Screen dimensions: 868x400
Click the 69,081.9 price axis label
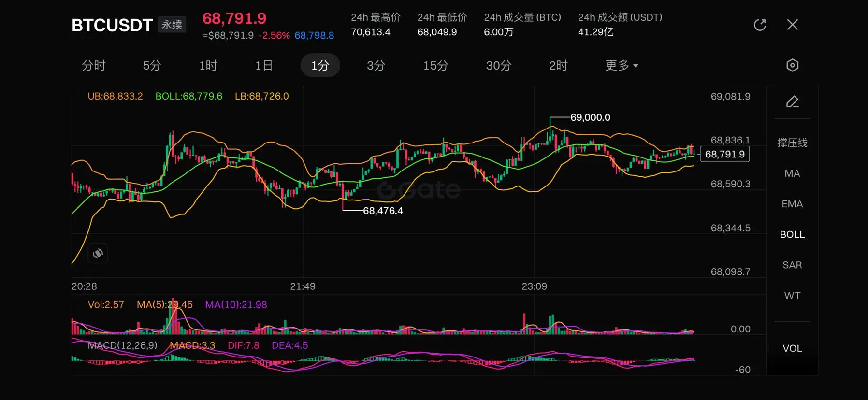click(730, 97)
